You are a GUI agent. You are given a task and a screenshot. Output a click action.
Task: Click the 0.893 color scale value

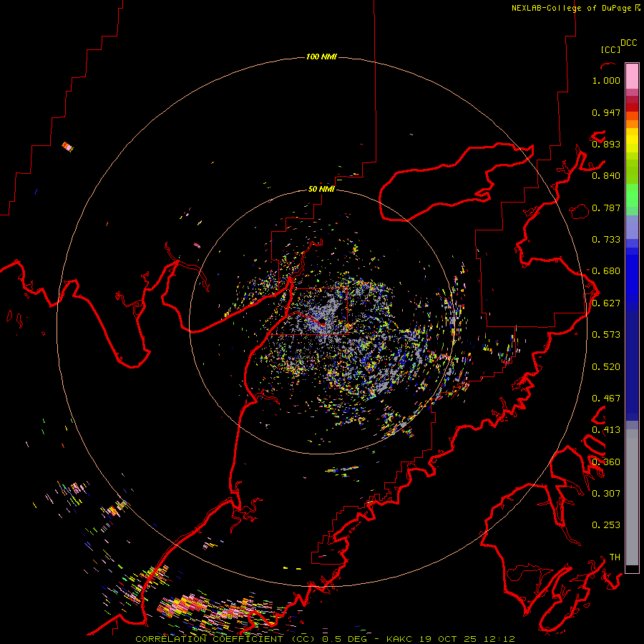[606, 144]
